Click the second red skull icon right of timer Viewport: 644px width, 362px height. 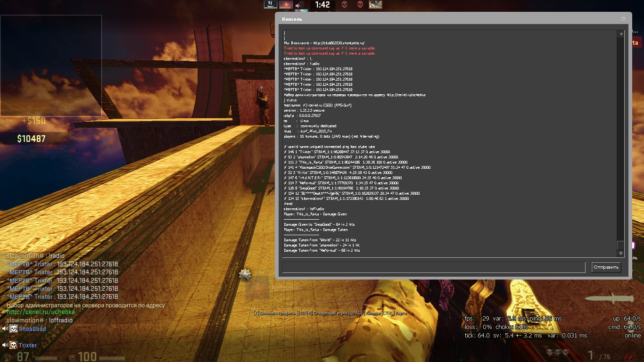360,5
